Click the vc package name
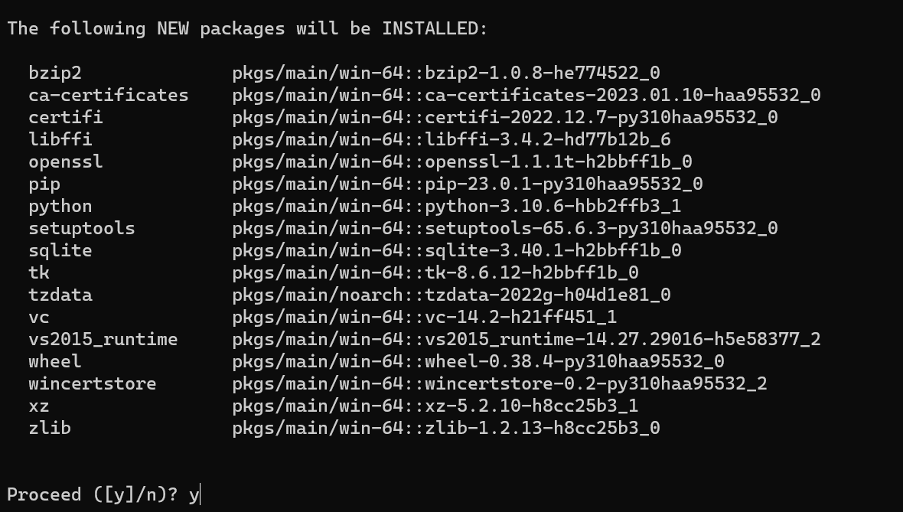Viewport: 904px width, 512px height. (x=39, y=317)
